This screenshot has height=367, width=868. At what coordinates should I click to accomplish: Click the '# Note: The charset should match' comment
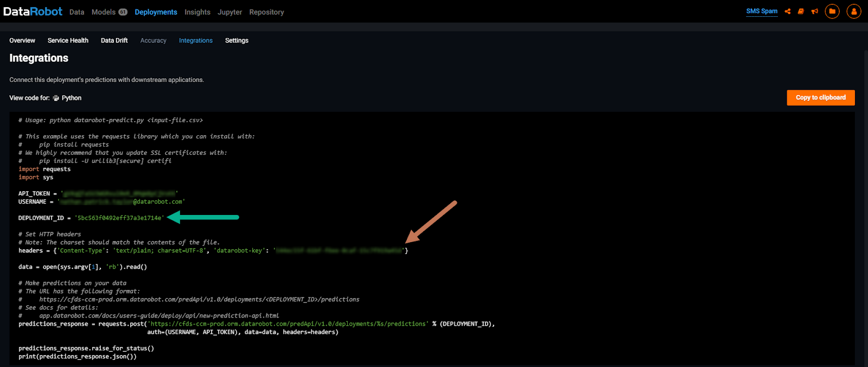[119, 243]
